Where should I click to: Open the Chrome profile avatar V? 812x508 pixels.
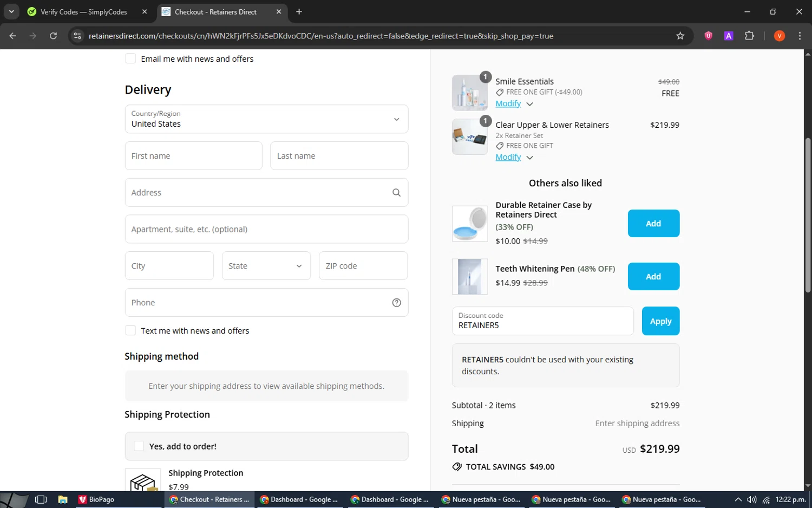click(x=780, y=36)
